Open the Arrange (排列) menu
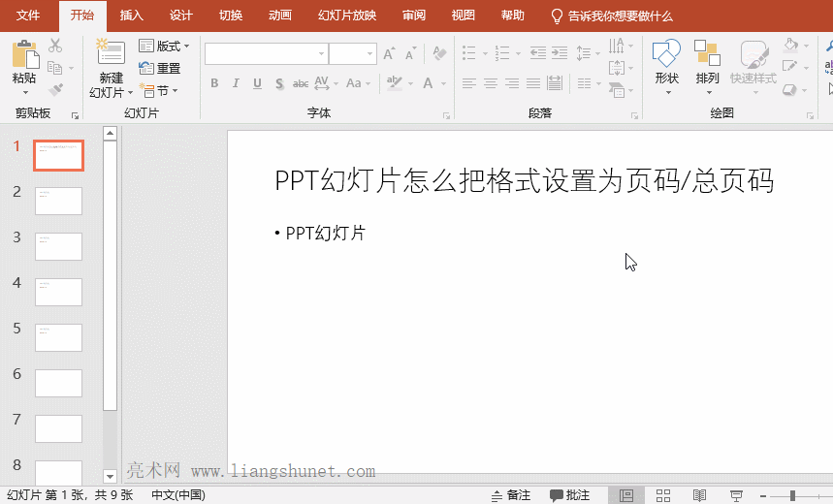This screenshot has width=833, height=504. pyautogui.click(x=707, y=66)
